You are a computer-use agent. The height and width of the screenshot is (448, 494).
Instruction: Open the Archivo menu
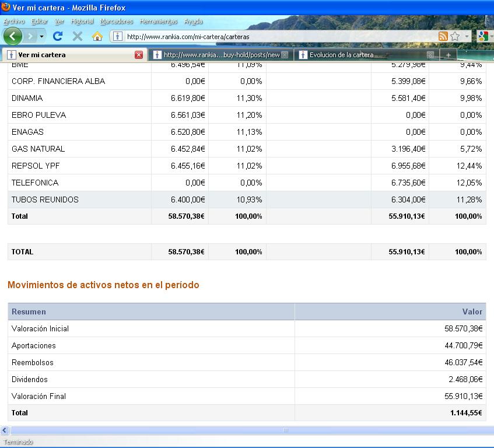click(x=14, y=21)
